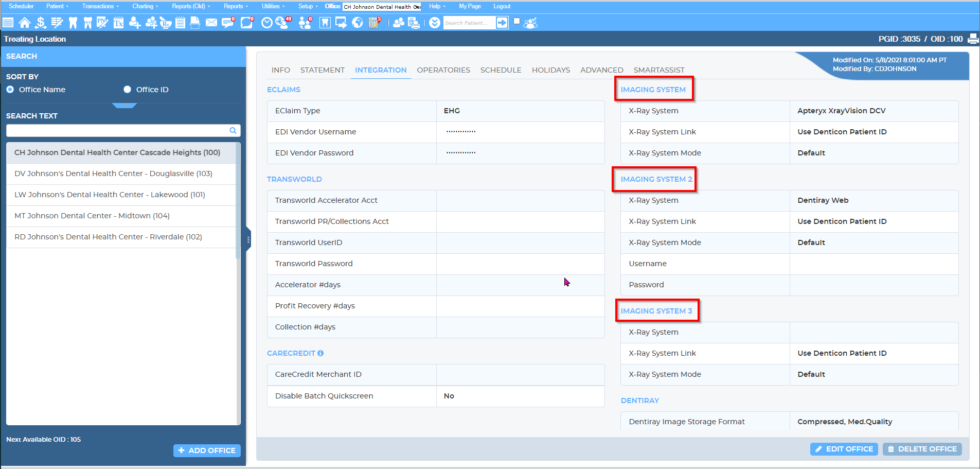Click the Home house icon

[24, 23]
